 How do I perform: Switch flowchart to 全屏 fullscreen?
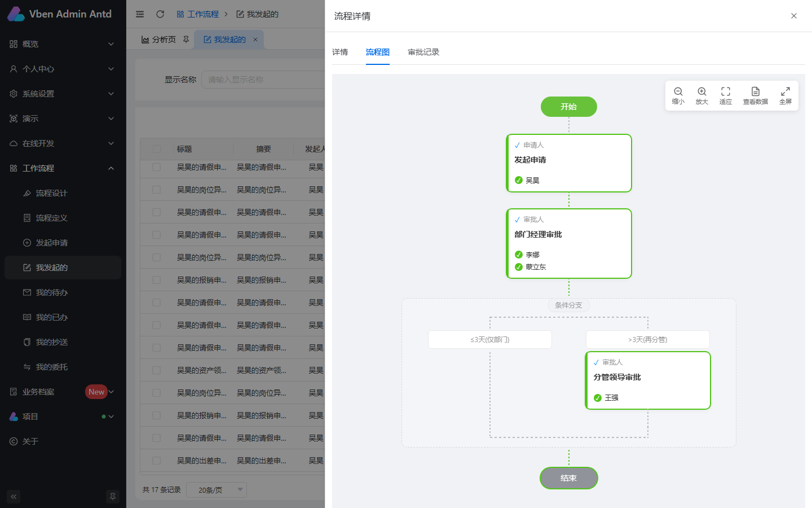tap(785, 96)
